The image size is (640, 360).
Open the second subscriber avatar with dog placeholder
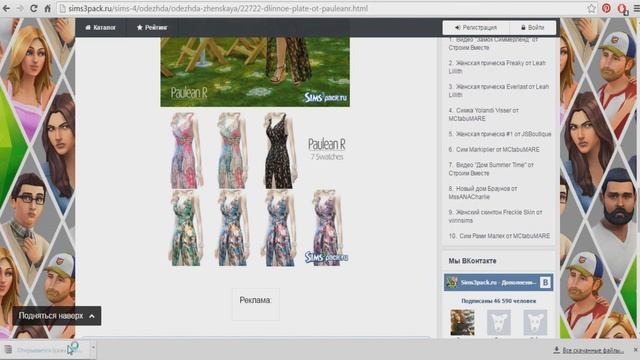point(498,322)
